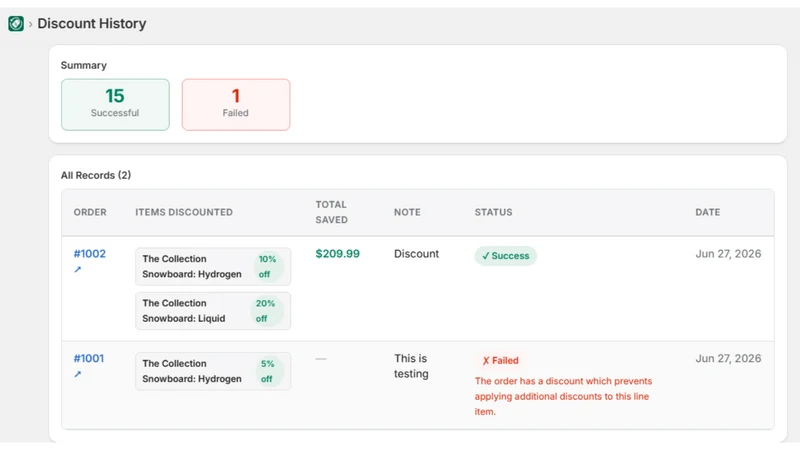Click the TOTAL SAVED column header
800x450 pixels.
click(x=332, y=212)
